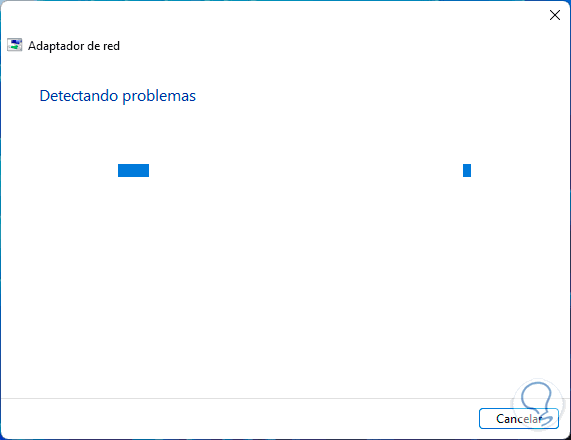Stop the scan by choosing Cancelar

coord(519,419)
